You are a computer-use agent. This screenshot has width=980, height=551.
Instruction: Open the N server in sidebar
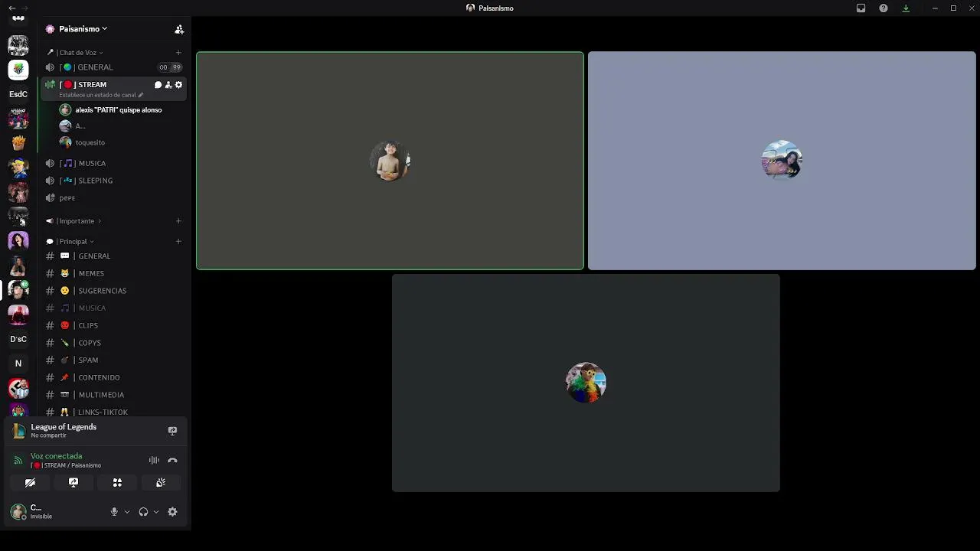18,364
